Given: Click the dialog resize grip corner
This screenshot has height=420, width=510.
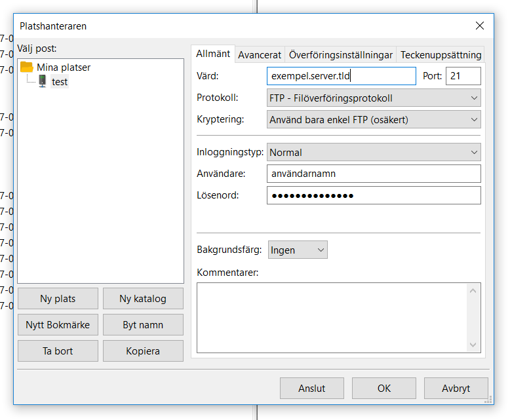Looking at the screenshot, I should click(488, 400).
